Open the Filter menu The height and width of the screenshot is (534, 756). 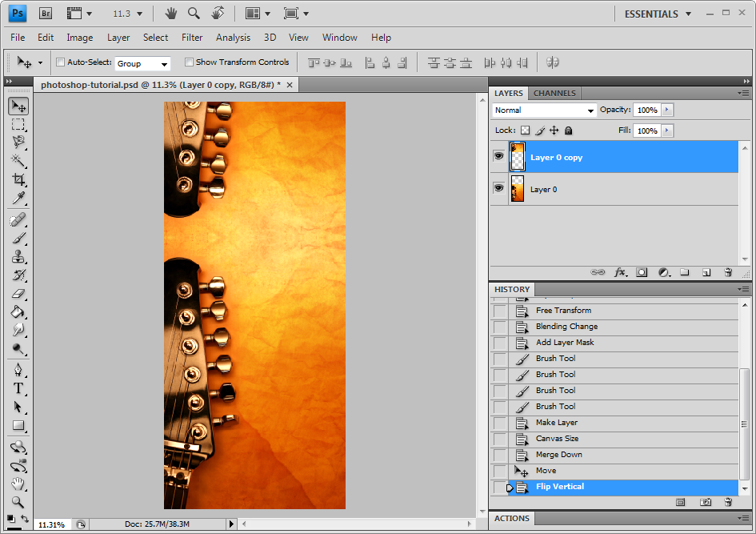tap(192, 38)
